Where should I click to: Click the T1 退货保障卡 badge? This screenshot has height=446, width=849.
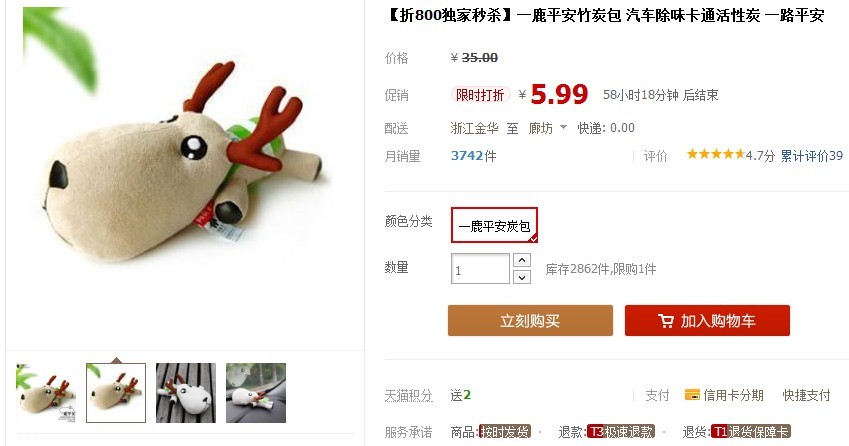(751, 431)
